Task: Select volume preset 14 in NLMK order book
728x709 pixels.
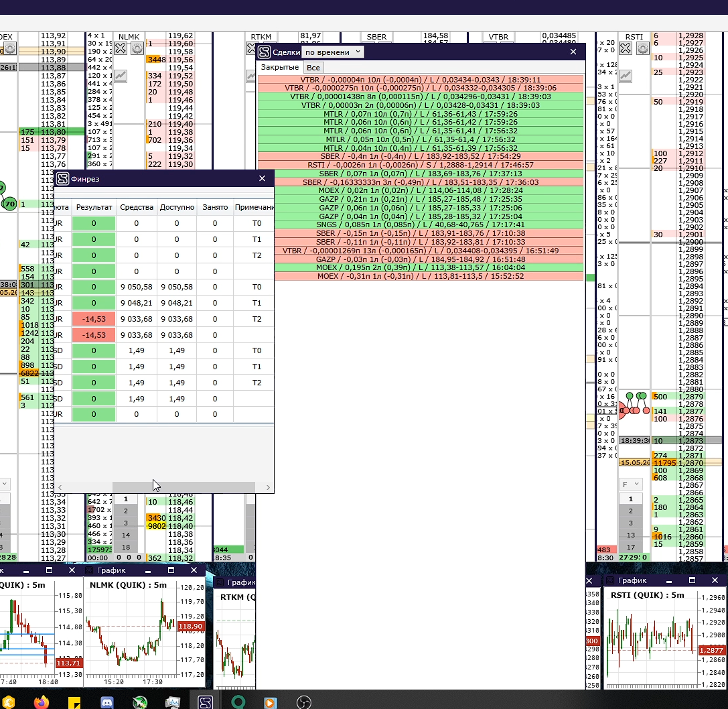Action: coord(125,535)
